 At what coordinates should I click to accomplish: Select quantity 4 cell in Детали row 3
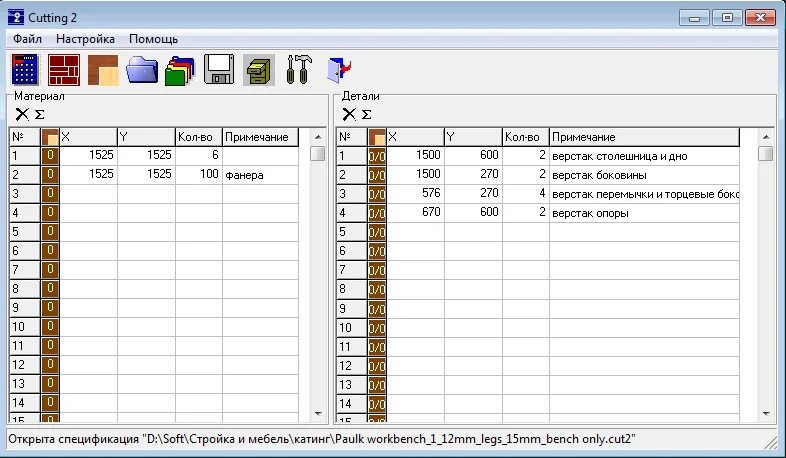pyautogui.click(x=526, y=193)
